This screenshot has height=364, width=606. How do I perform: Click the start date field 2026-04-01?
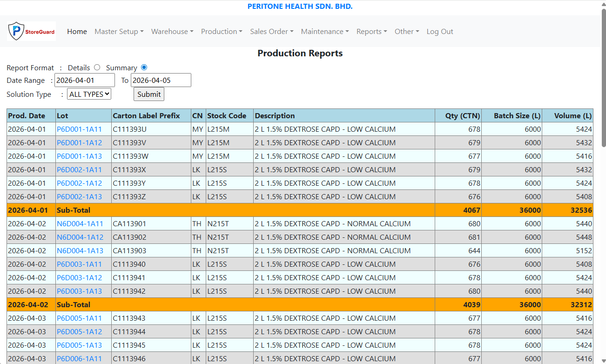point(84,80)
